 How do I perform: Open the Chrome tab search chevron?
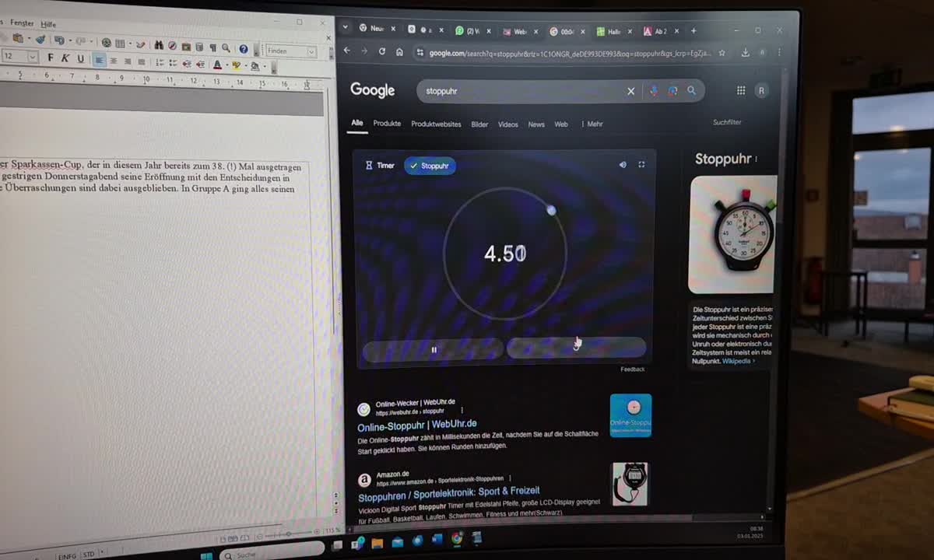click(347, 27)
